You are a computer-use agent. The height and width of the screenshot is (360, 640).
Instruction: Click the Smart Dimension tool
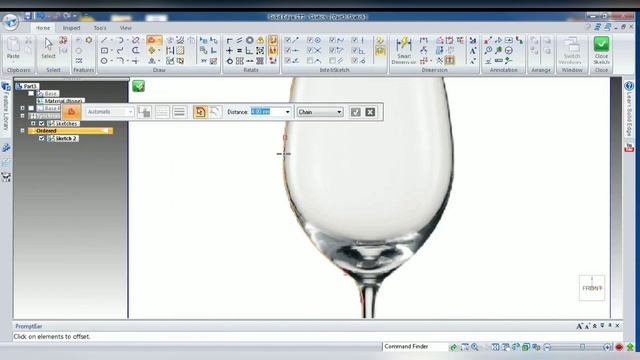tap(404, 50)
